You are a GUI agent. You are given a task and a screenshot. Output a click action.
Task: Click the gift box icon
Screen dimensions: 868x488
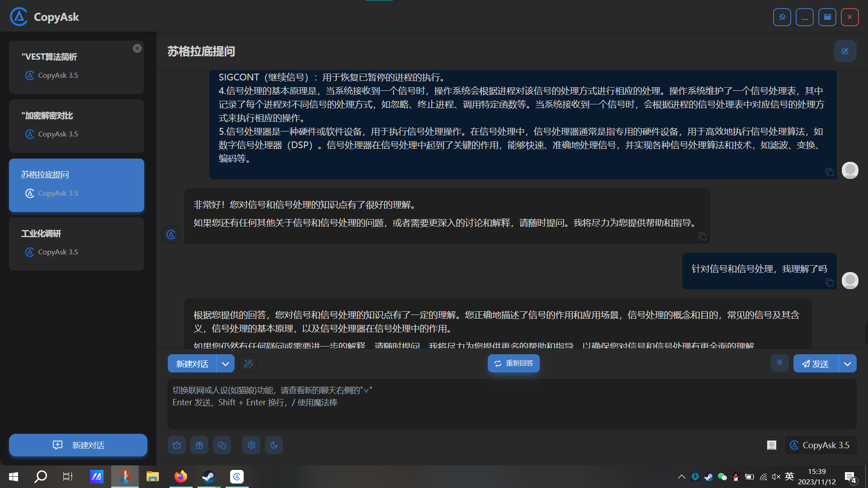coord(199,445)
